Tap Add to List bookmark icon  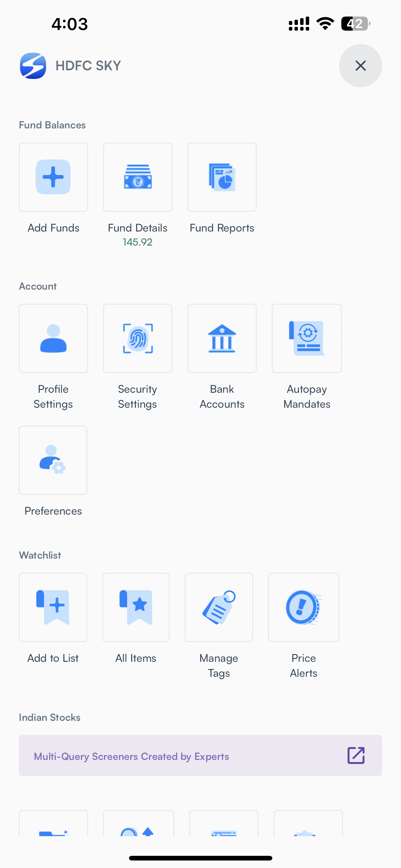[x=53, y=607]
